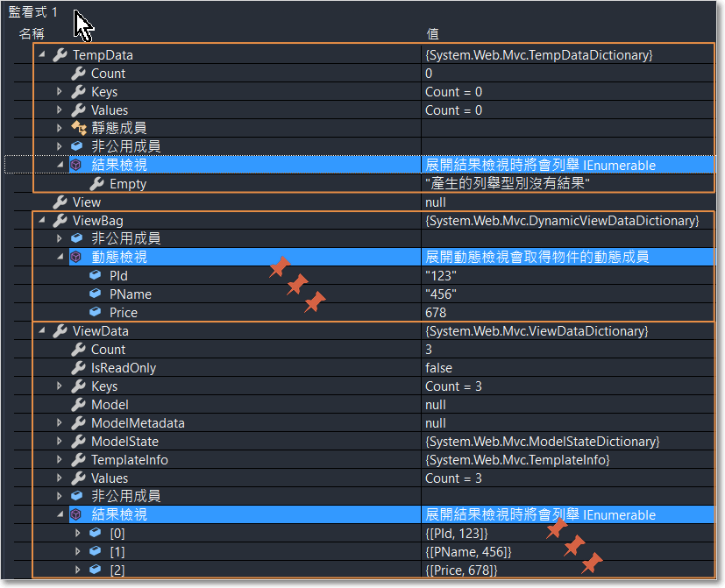Expand ViewData Keys node
The width and height of the screenshot is (725, 588).
click(60, 386)
